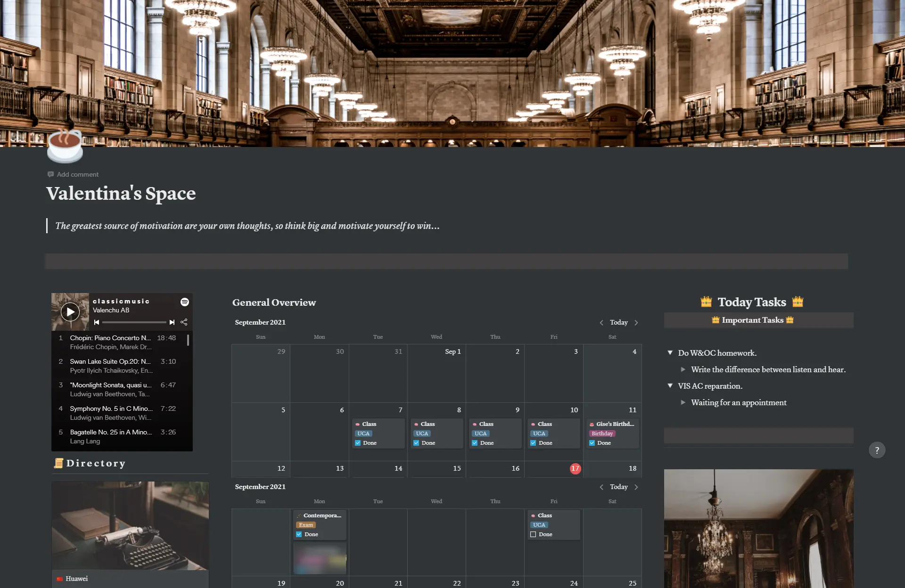Image resolution: width=905 pixels, height=588 pixels.
Task: Click the forward navigation chevron on calendar
Action: 636,322
